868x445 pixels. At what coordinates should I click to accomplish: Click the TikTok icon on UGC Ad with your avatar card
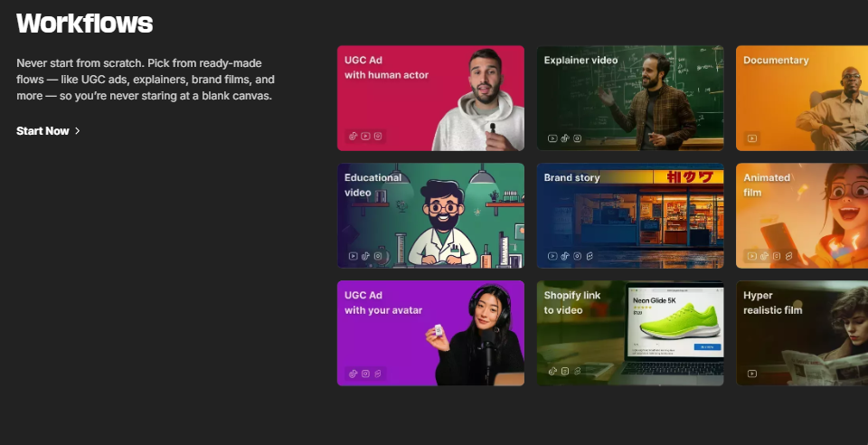tap(354, 373)
